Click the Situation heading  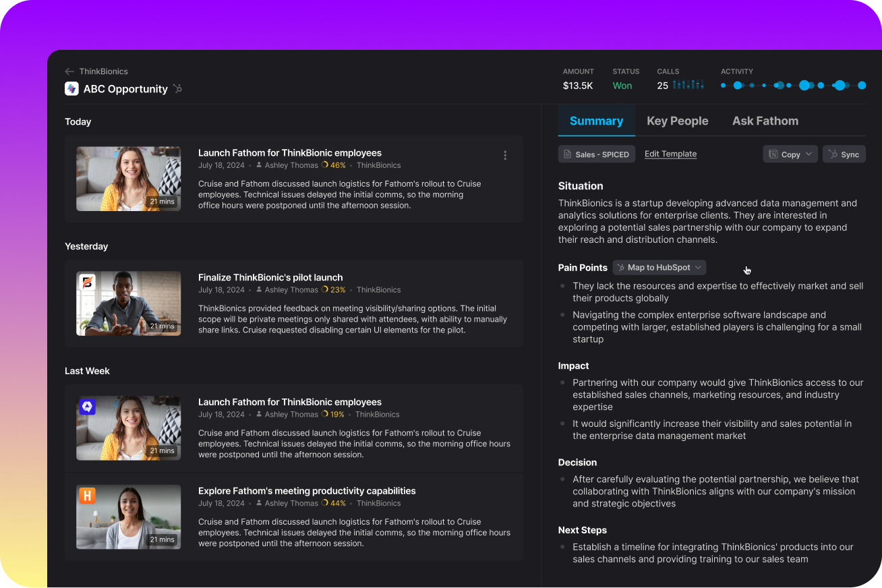pyautogui.click(x=581, y=186)
